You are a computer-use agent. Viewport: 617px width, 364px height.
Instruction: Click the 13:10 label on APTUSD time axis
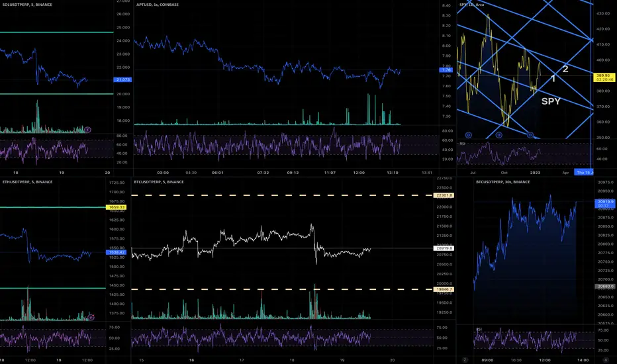393,173
